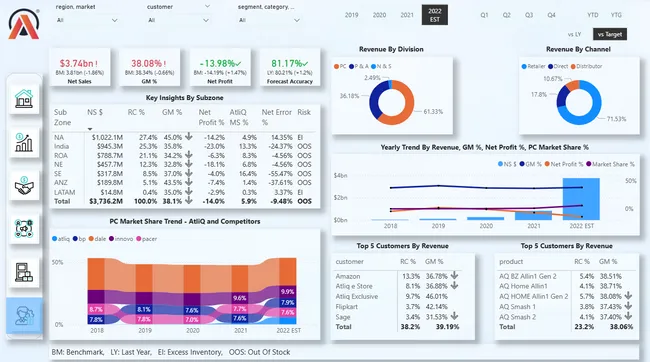The image size is (650, 362).
Task: Switch comparison to vs Target
Action: (610, 34)
